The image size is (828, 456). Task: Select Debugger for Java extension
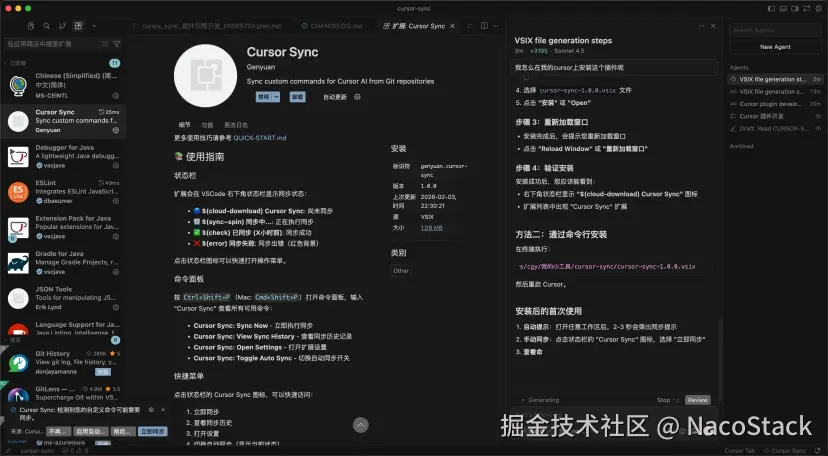[x=63, y=156]
